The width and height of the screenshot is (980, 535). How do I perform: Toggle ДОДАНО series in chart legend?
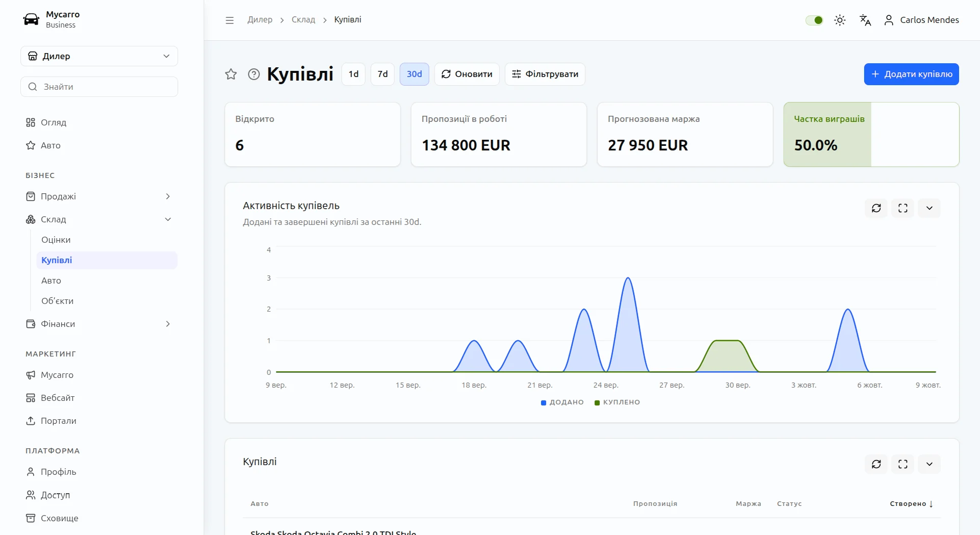(x=562, y=402)
